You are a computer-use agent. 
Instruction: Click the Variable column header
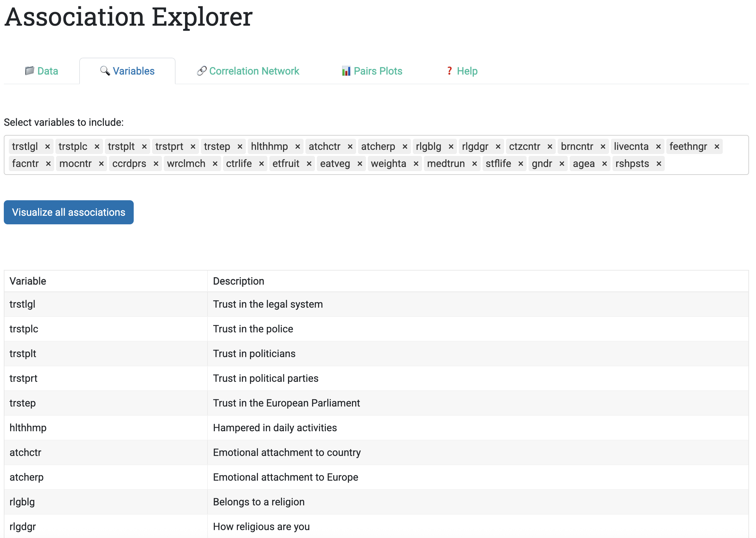coord(28,281)
